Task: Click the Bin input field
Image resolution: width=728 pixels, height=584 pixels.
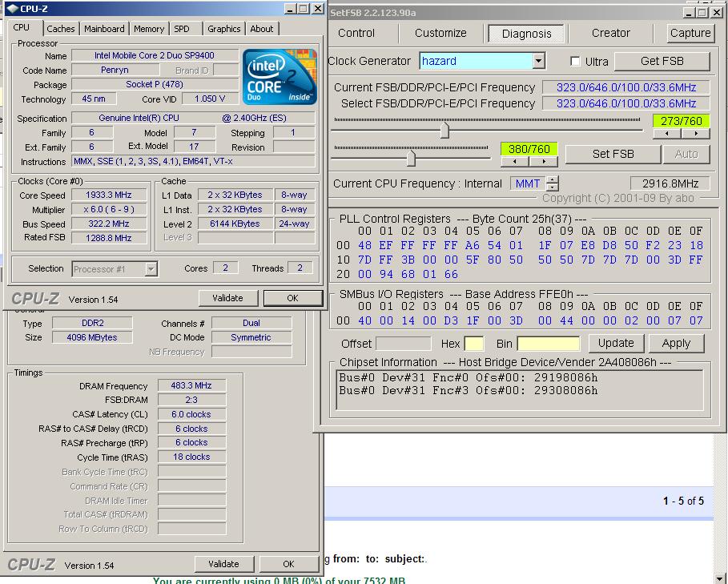Action: coord(549,344)
